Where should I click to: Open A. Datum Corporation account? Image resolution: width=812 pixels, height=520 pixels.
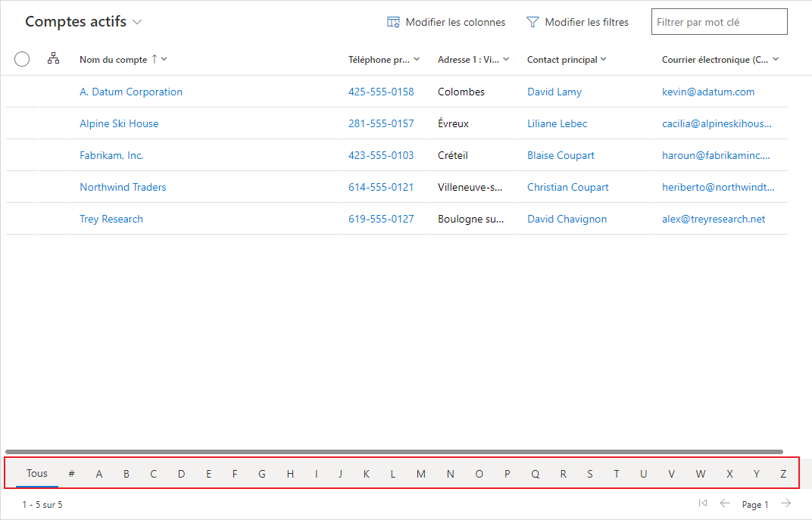[x=131, y=92]
